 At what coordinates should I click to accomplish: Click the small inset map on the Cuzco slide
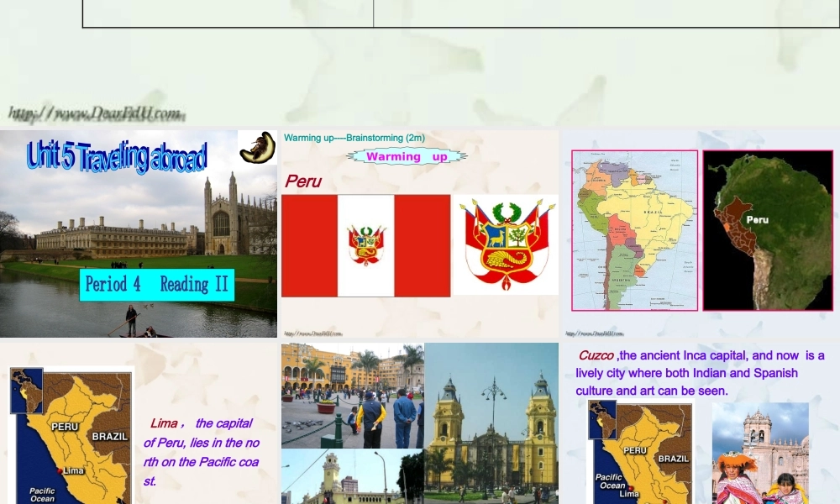pyautogui.click(x=601, y=420)
